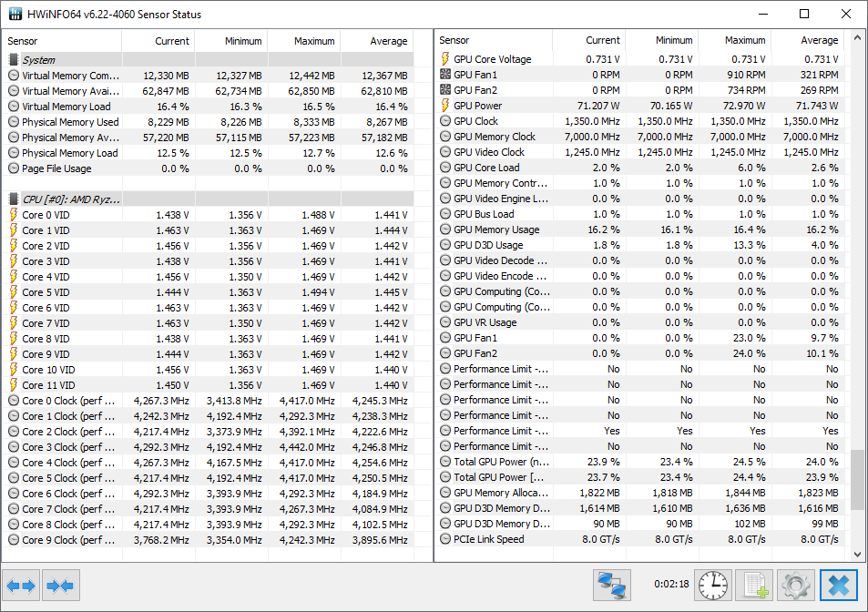Select the GPU Memory Clock row
This screenshot has width=868, height=612.
[640, 136]
